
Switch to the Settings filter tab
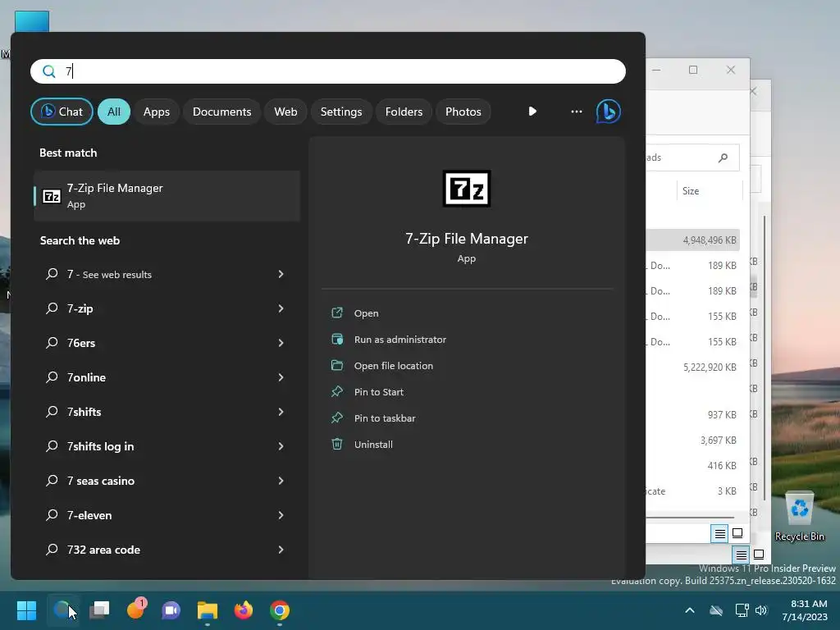click(341, 112)
